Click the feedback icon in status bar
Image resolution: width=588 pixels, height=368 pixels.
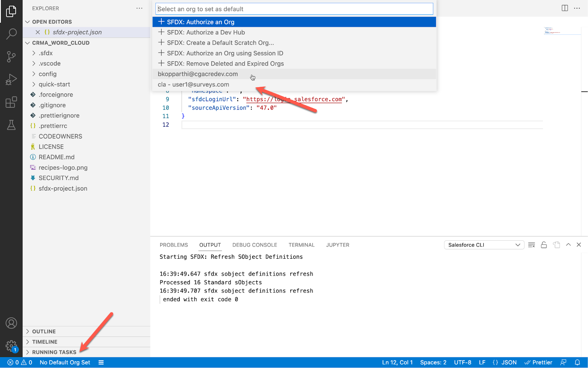point(563,362)
